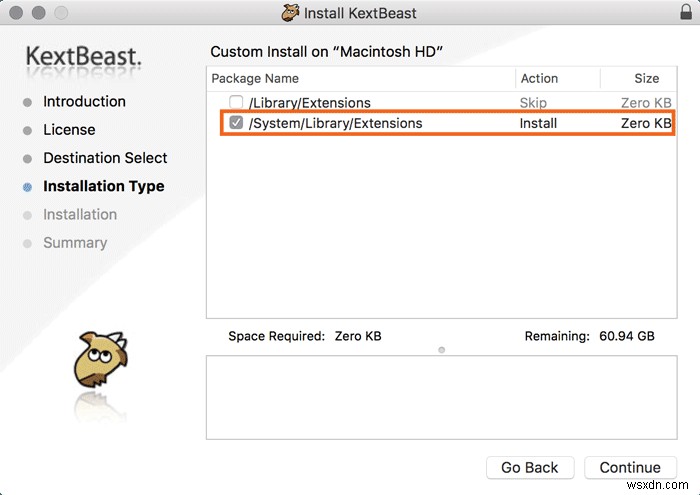
Task: Click the Go Back button
Action: click(530, 467)
